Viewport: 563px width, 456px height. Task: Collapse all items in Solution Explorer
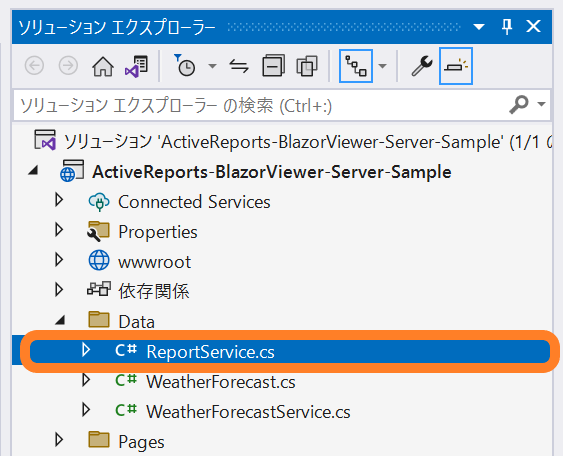[273, 66]
